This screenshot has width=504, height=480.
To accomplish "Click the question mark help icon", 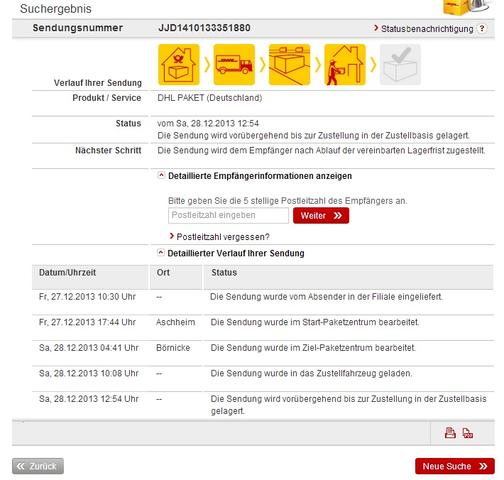I will point(482,29).
